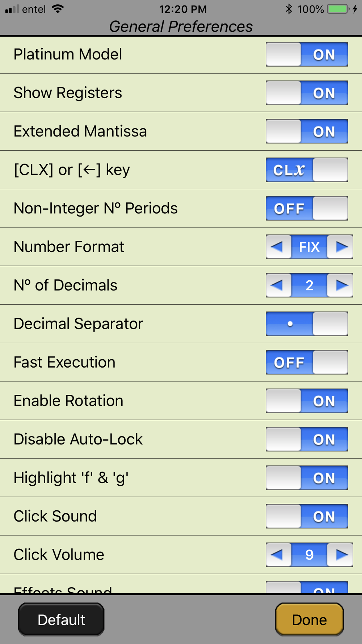Viewport: 362px width, 644px height.
Task: Change the Decimal Separator toggle
Action: click(x=307, y=324)
